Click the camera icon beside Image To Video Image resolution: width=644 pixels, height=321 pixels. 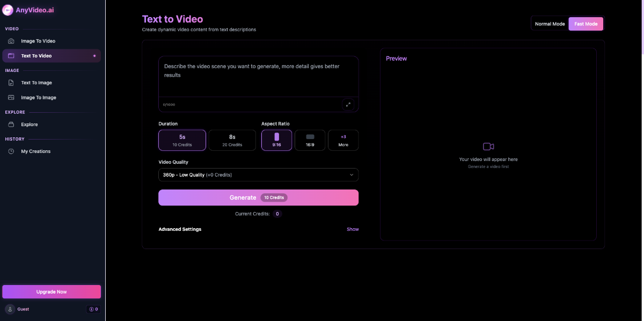(11, 41)
